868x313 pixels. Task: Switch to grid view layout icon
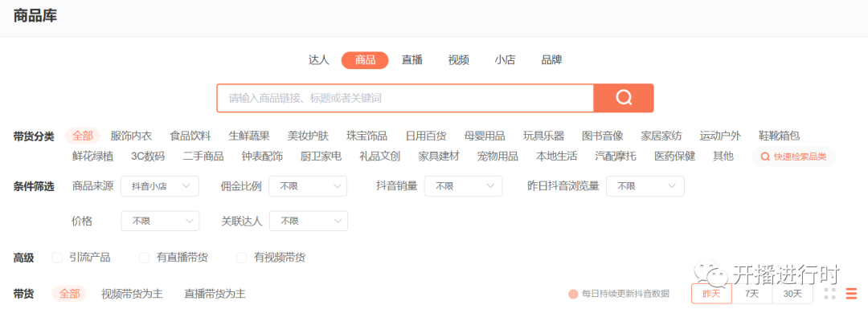point(829,294)
